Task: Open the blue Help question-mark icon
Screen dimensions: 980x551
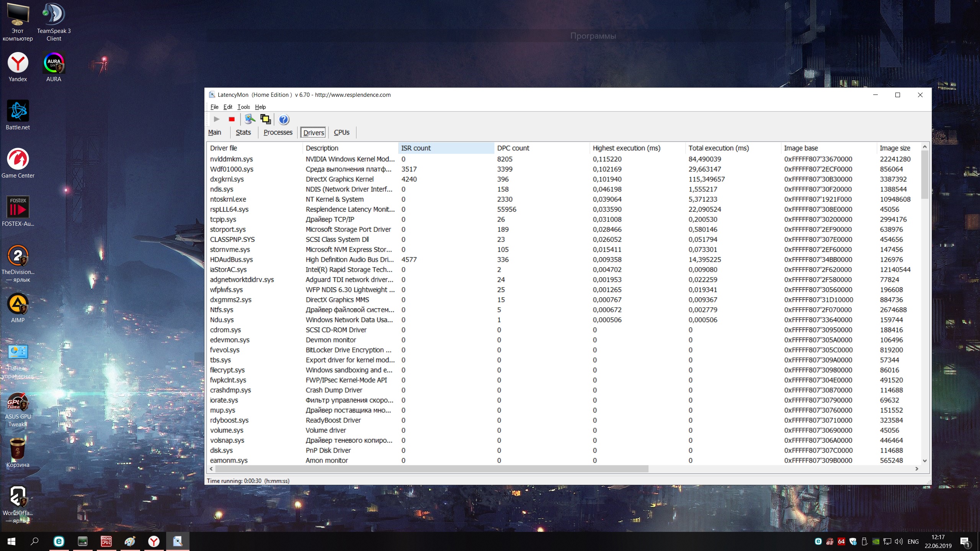Action: [284, 120]
